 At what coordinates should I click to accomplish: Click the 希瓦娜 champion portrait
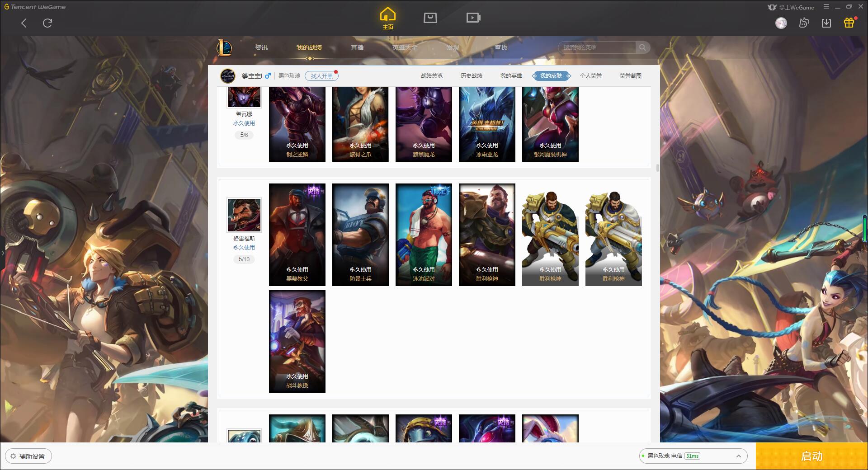[x=244, y=97]
